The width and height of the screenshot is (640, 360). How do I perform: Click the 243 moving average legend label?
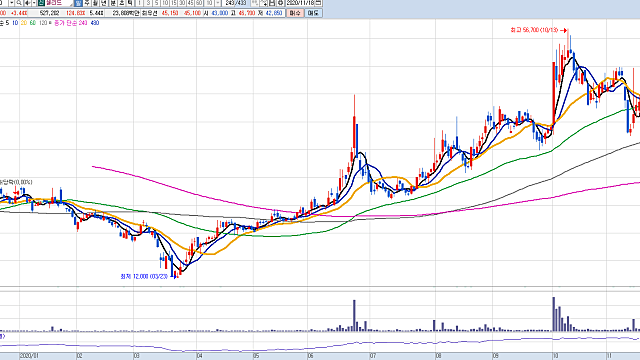pyautogui.click(x=83, y=23)
